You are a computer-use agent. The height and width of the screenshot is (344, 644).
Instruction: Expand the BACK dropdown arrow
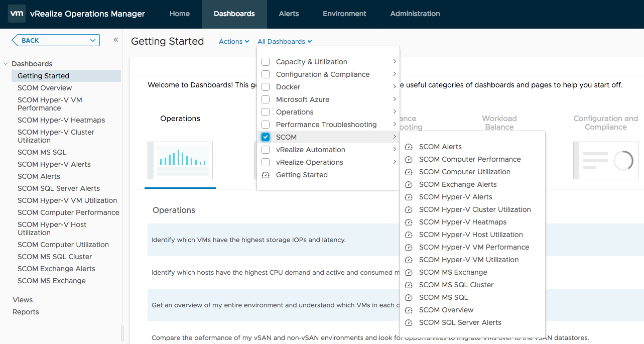(x=92, y=41)
